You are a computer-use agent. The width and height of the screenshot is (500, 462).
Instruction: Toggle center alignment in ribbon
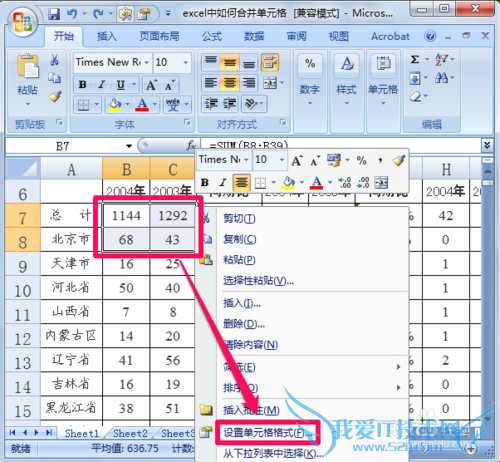(x=230, y=83)
